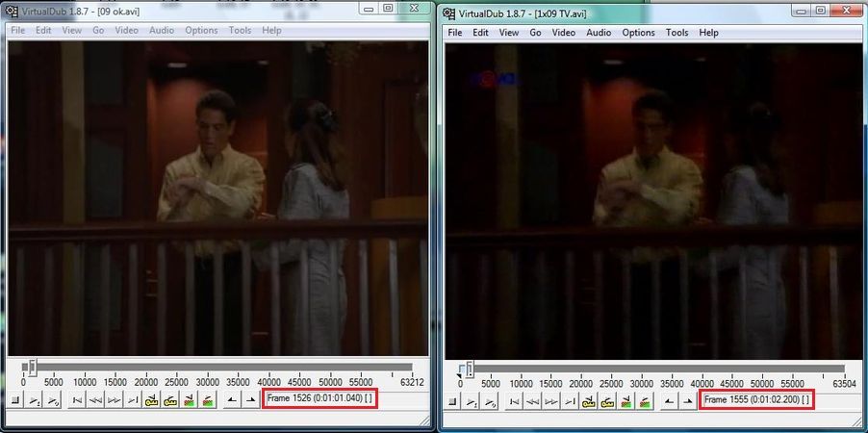868x433 pixels.
Task: Click the 63504 end label on timeline
Action: (x=844, y=384)
